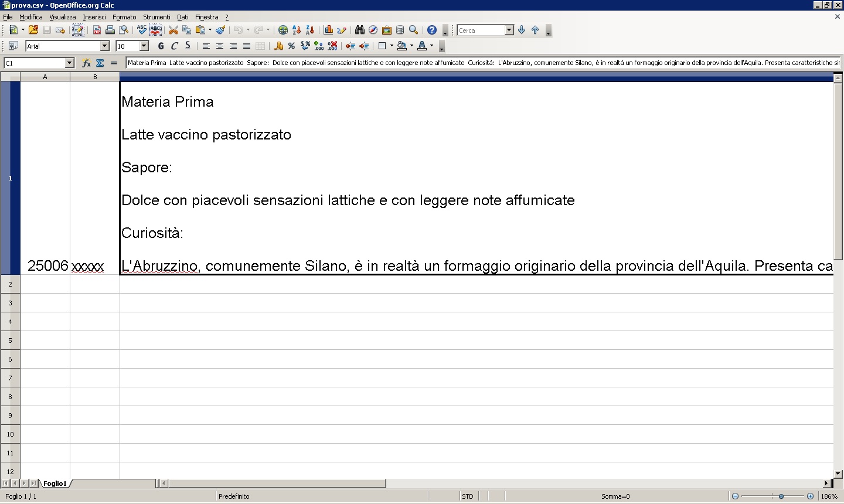Sort the data in descending order

pos(310,30)
